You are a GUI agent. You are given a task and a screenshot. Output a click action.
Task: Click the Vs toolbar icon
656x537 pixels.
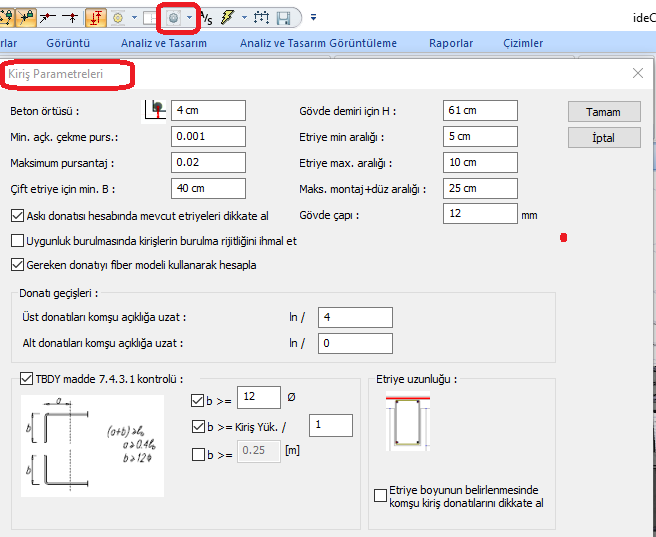point(206,17)
